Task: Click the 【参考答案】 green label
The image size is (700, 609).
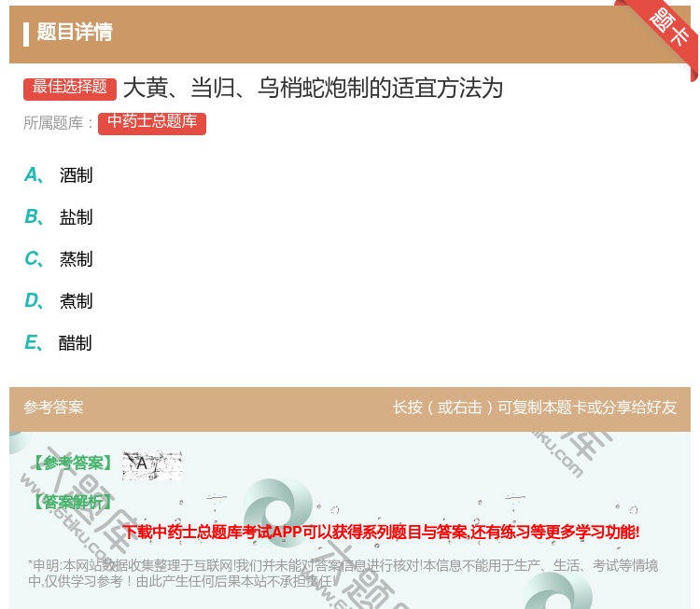Action: click(x=72, y=464)
